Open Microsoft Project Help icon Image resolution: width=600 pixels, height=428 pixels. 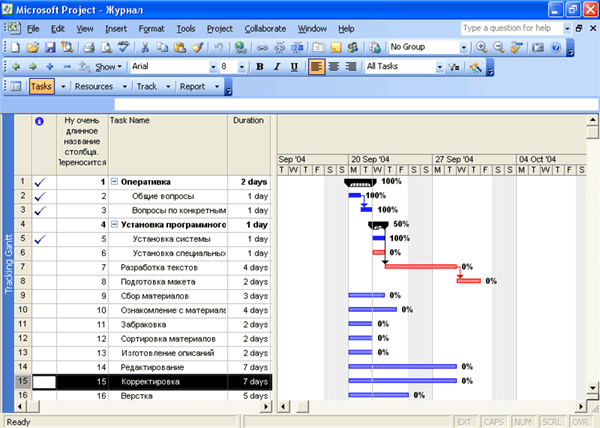coord(555,47)
